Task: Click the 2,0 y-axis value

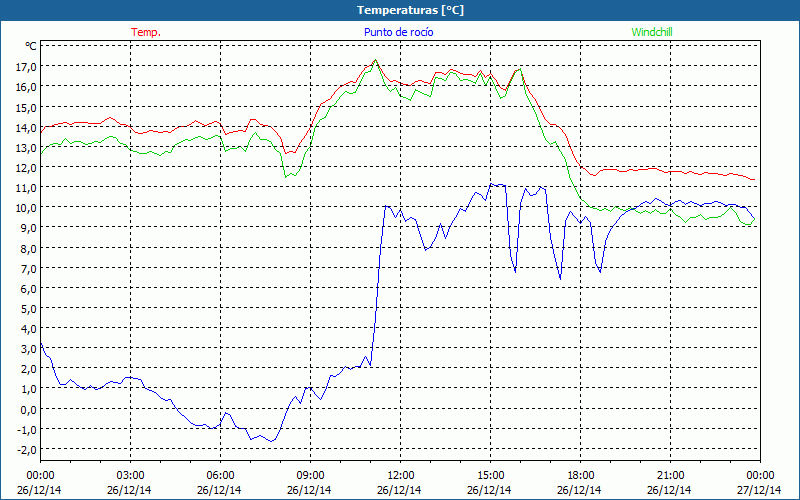Action: tap(29, 368)
